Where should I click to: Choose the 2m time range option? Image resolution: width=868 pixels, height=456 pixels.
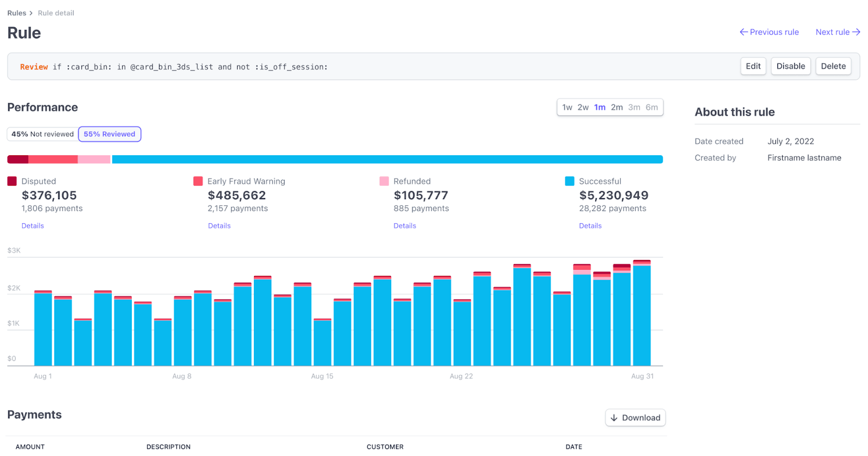click(x=617, y=107)
